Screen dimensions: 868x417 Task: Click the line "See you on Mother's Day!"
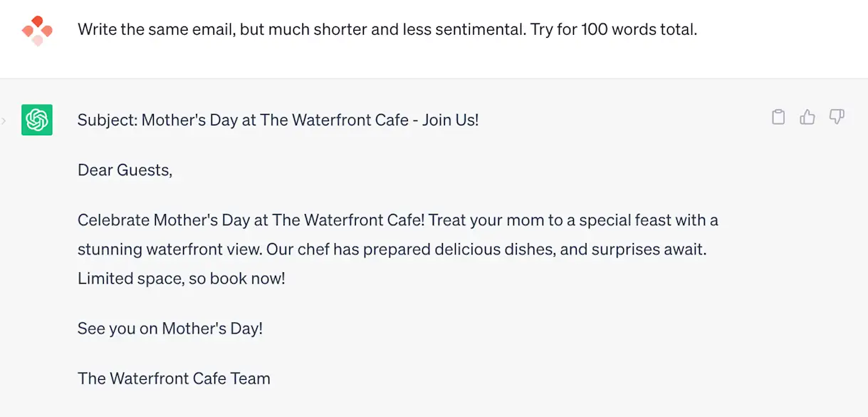(x=170, y=329)
